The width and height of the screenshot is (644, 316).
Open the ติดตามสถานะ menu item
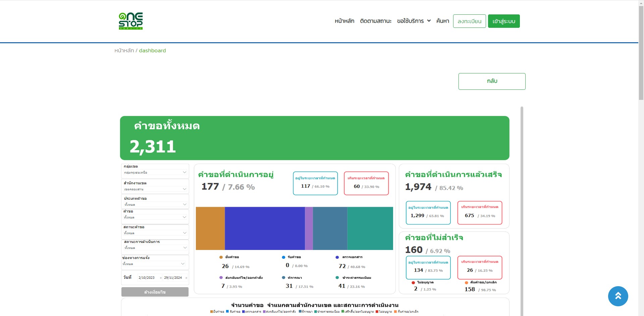click(x=376, y=21)
